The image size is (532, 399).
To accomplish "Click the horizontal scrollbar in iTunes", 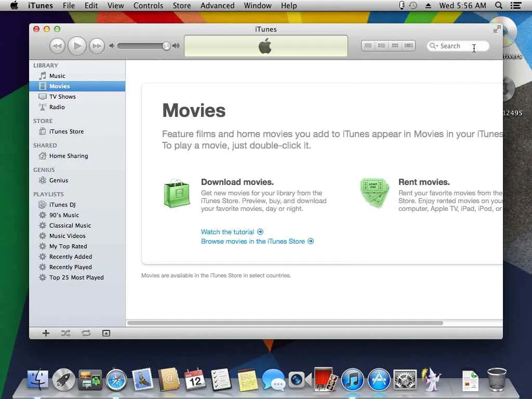I will click(285, 323).
